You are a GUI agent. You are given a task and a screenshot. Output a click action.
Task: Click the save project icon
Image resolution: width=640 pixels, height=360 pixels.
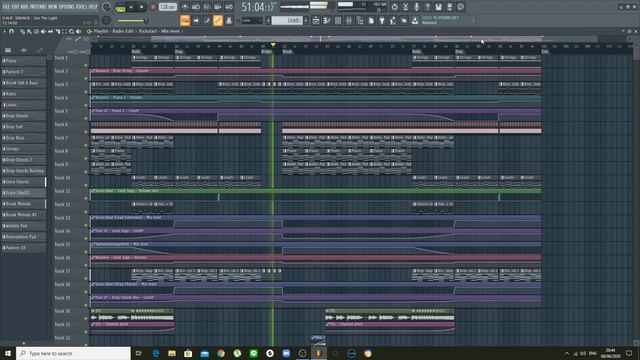438,7
